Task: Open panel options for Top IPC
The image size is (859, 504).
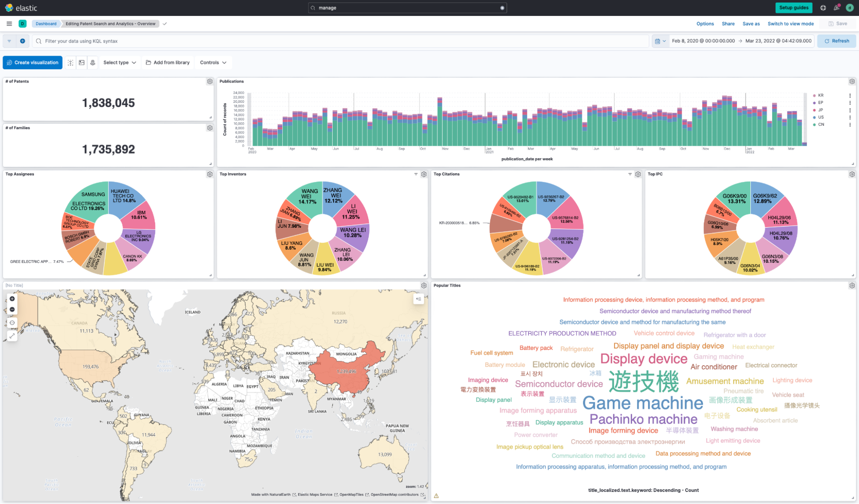Action: click(x=852, y=174)
